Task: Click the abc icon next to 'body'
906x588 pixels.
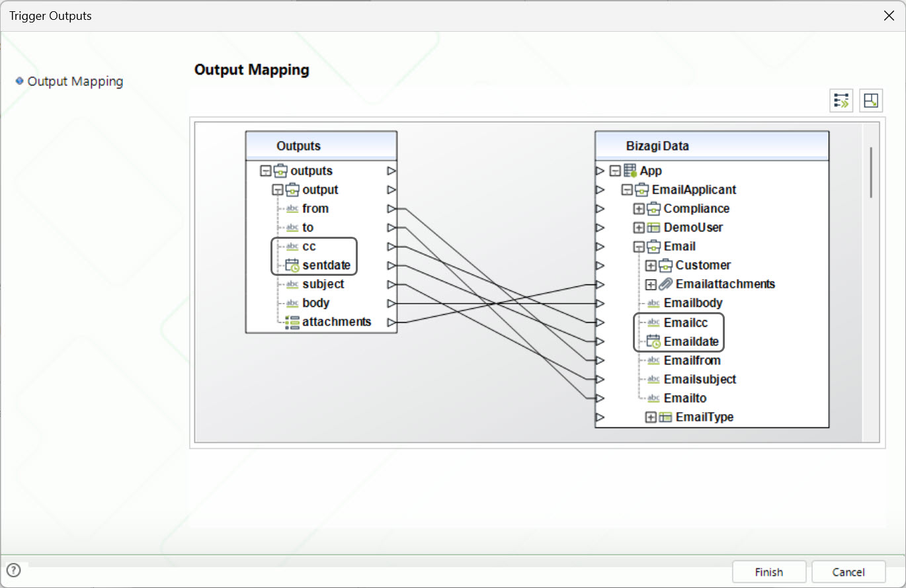Action: pos(292,303)
